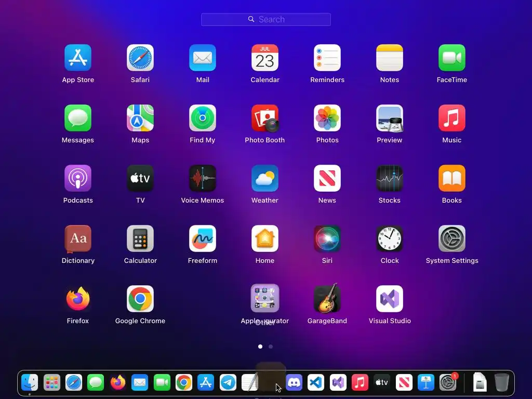The image size is (532, 399).
Task: Open Messages in the Launchpad grid
Action: click(x=78, y=118)
